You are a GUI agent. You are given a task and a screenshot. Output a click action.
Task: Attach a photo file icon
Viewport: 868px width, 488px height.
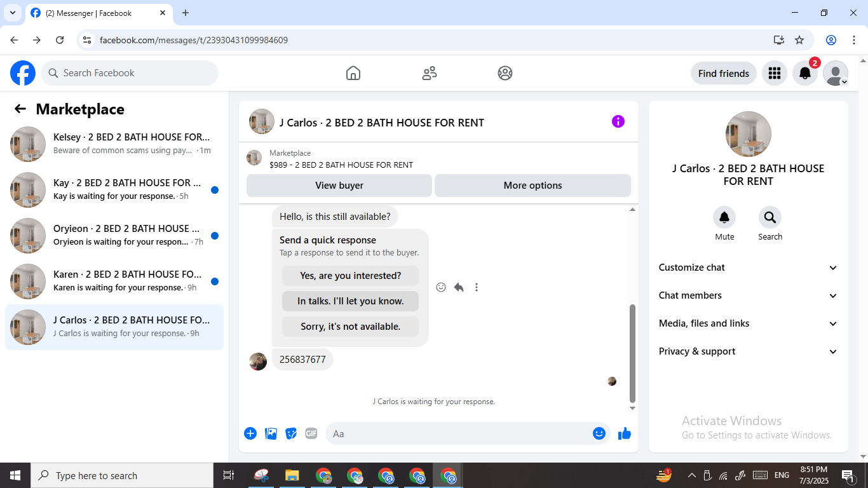(271, 433)
